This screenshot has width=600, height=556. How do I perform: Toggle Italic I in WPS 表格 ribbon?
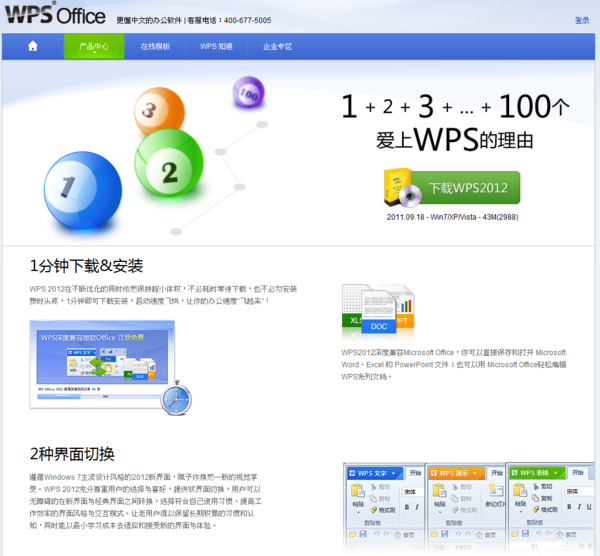pyautogui.click(x=579, y=507)
